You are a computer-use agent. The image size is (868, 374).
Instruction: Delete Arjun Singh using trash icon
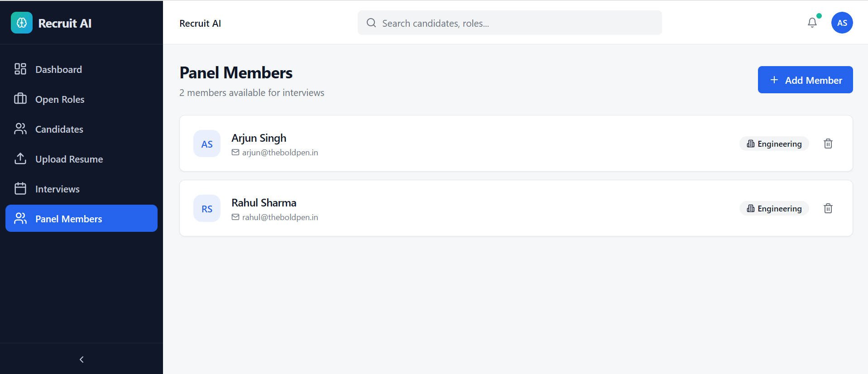click(828, 144)
